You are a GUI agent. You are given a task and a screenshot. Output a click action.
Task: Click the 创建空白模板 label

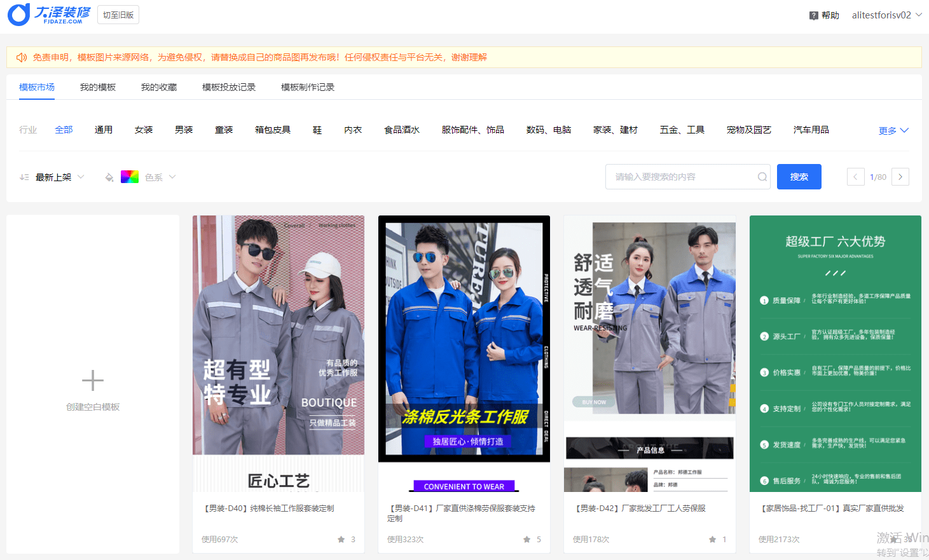[93, 407]
